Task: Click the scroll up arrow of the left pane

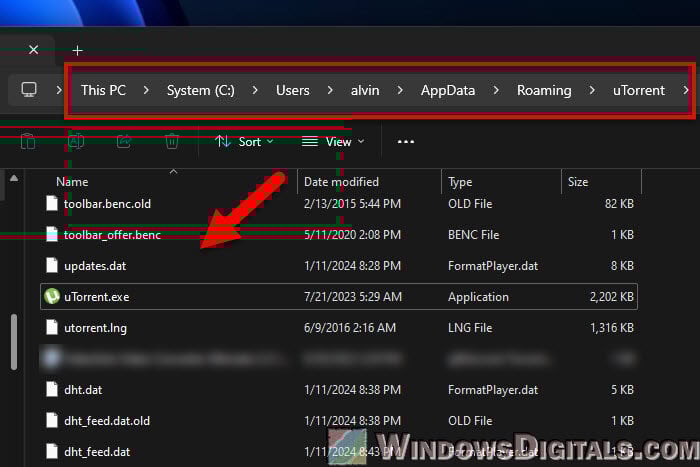Action: pyautogui.click(x=14, y=178)
